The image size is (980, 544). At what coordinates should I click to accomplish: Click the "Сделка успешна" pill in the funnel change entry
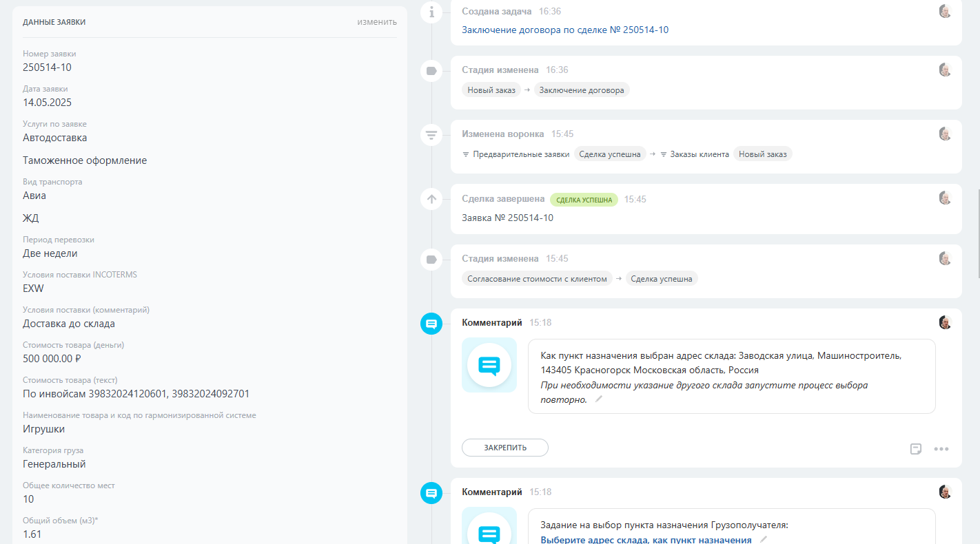tap(610, 154)
